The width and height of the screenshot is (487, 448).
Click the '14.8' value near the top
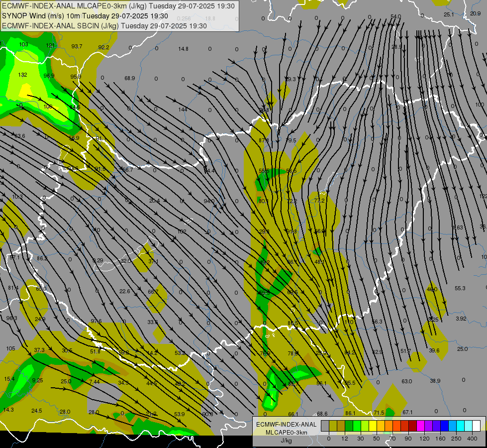tap(183, 49)
